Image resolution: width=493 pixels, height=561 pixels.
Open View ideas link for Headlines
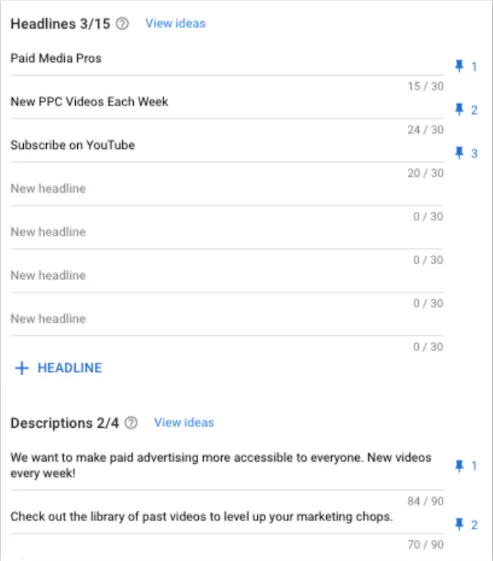click(175, 24)
